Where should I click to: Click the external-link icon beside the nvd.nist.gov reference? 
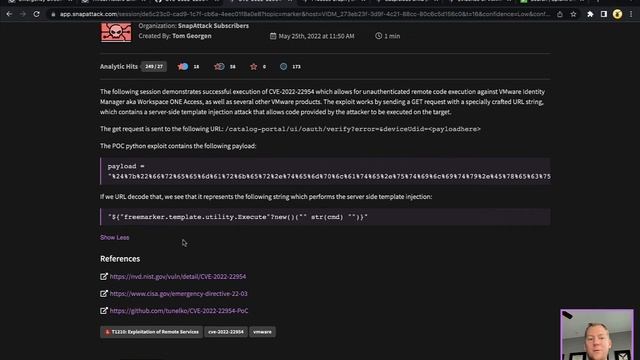104,277
